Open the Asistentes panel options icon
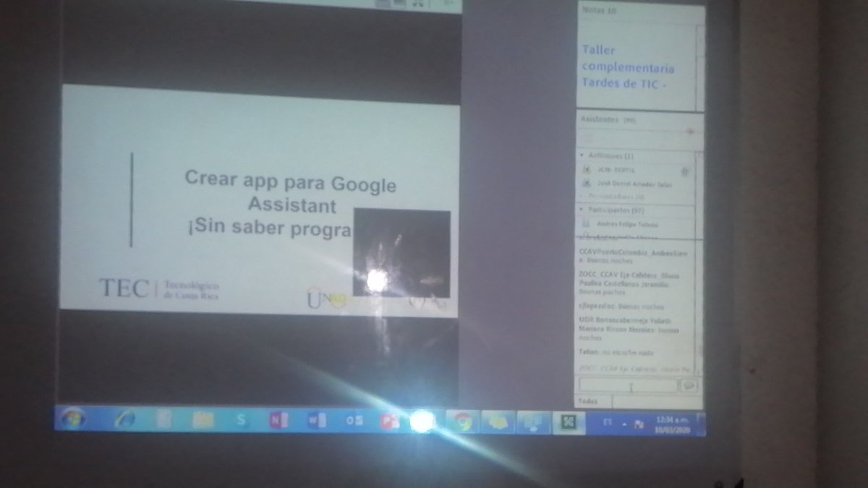Viewport: 868px width, 488px height. (690, 132)
